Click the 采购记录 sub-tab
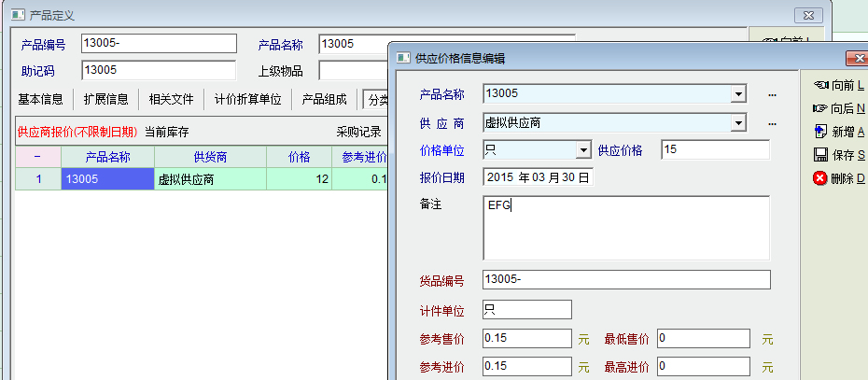 pos(358,132)
